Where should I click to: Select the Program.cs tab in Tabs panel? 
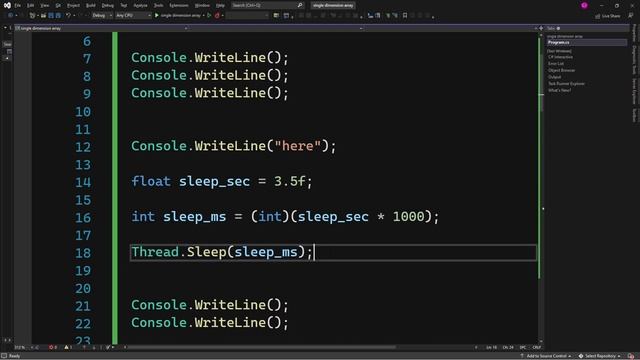pos(587,42)
